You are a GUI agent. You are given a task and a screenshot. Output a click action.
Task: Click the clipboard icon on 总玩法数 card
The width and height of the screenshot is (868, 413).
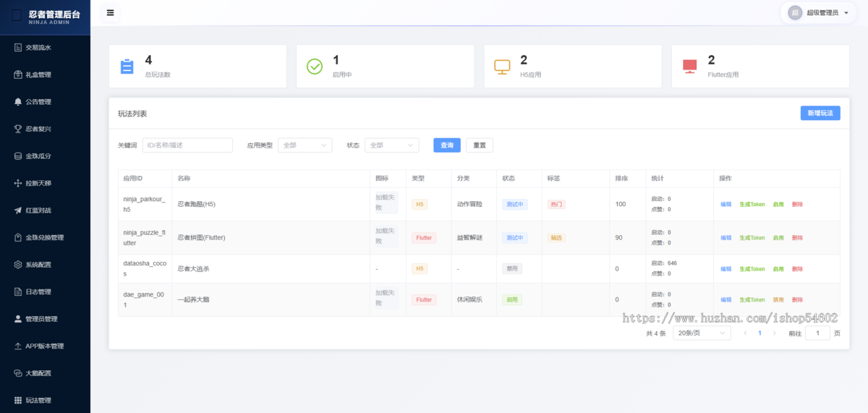127,67
